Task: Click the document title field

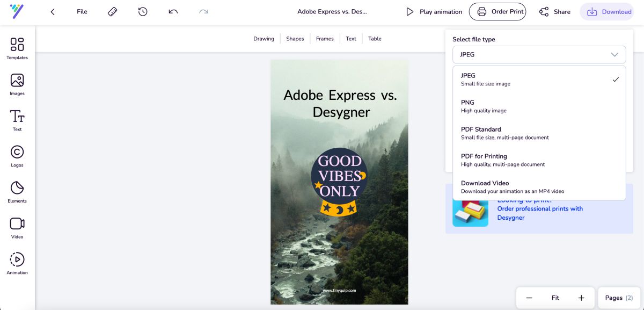Action: point(332,11)
